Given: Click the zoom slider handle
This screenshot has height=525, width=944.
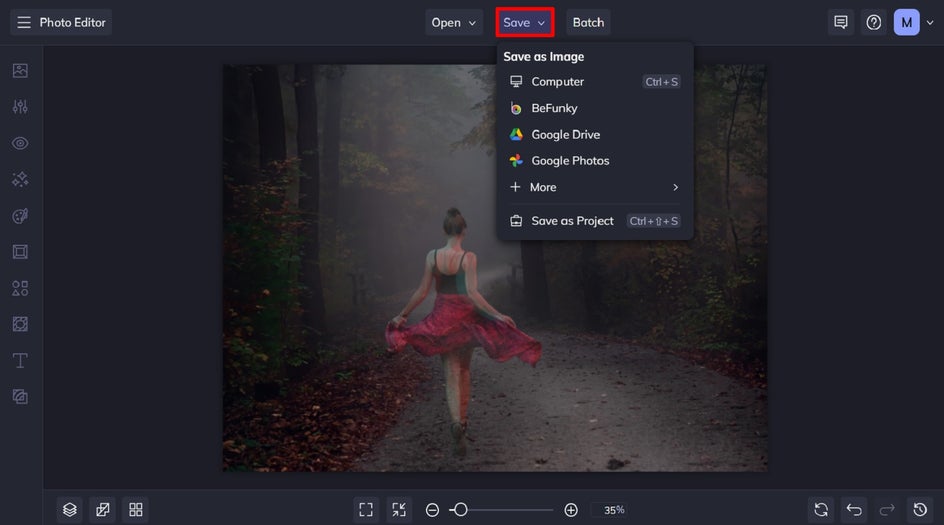Looking at the screenshot, I should pos(461,510).
